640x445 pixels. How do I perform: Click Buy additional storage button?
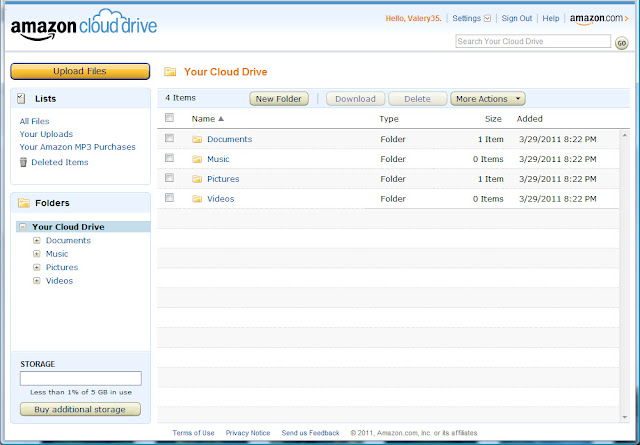click(80, 409)
